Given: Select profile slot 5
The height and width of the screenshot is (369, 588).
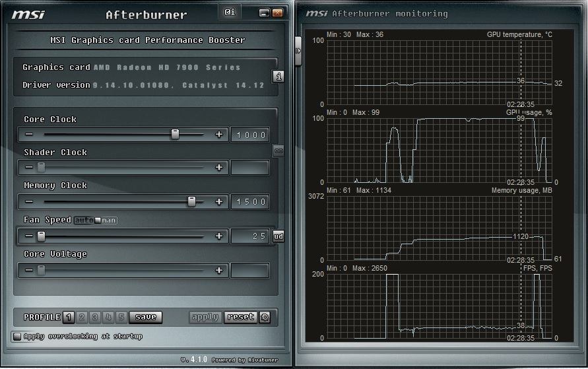Looking at the screenshot, I should [x=121, y=318].
